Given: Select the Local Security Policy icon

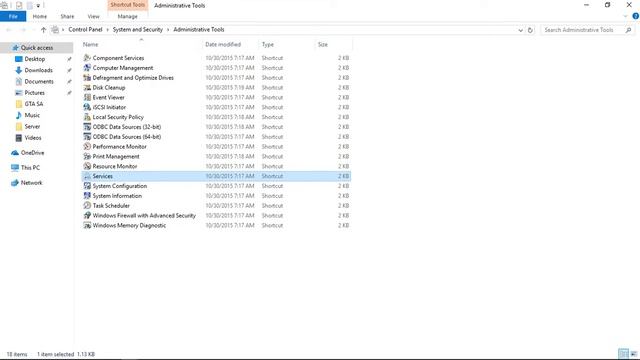Looking at the screenshot, I should click(87, 117).
